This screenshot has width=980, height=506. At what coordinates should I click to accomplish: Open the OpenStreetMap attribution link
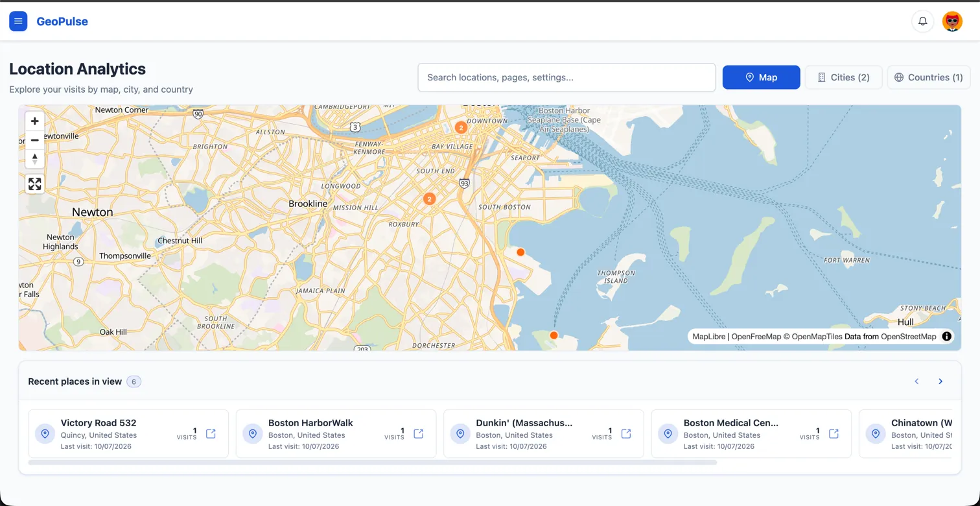tap(909, 337)
